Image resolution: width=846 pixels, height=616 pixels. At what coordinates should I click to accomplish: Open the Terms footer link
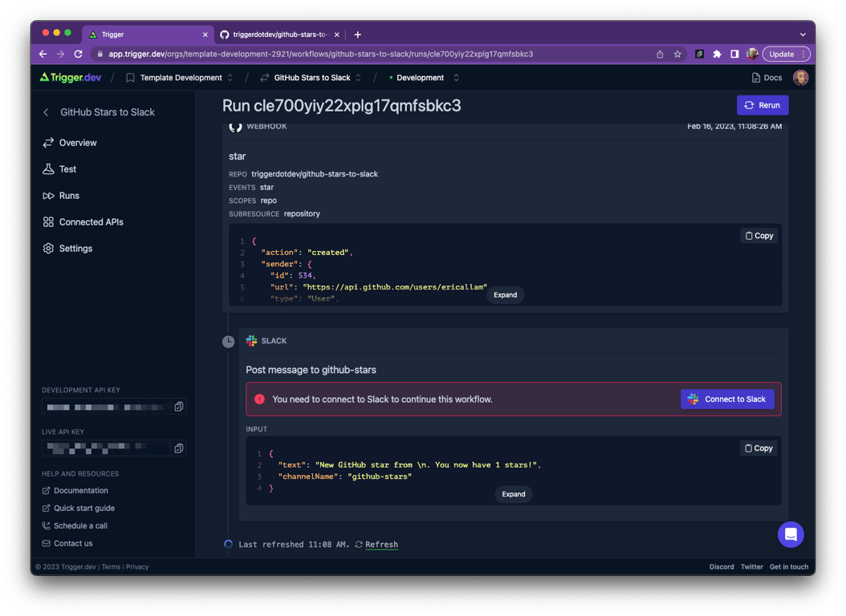point(111,567)
